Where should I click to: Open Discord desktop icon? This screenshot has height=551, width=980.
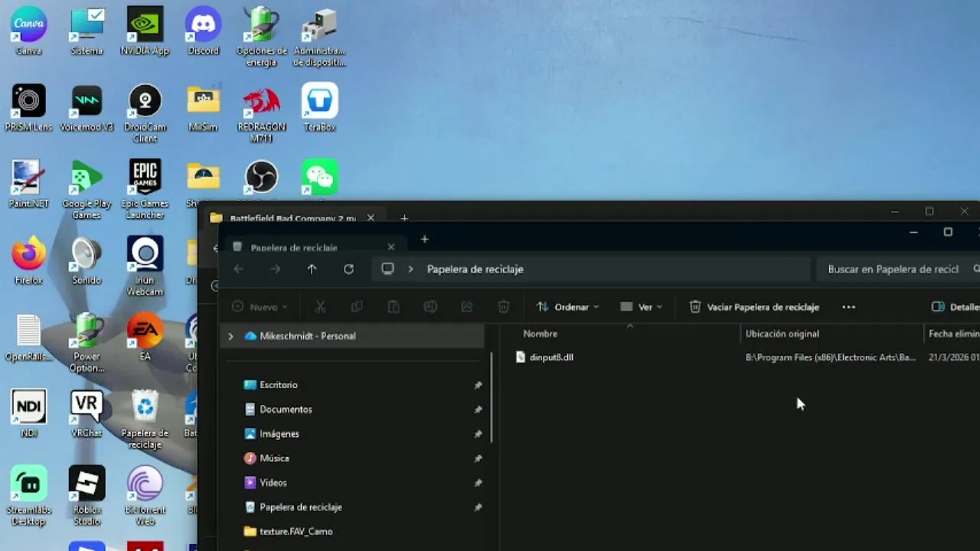(x=203, y=31)
